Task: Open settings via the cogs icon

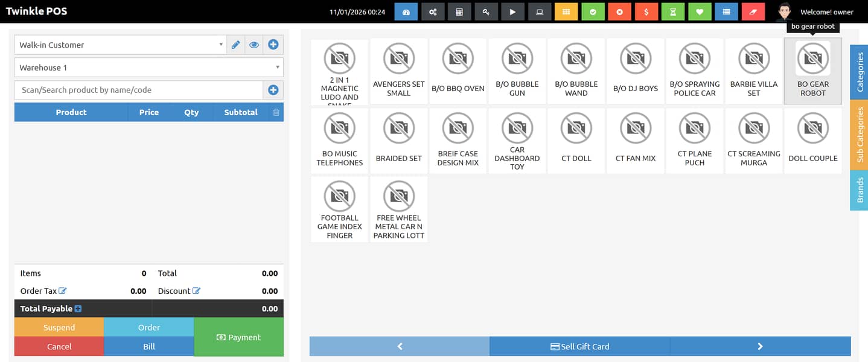Action: point(433,12)
